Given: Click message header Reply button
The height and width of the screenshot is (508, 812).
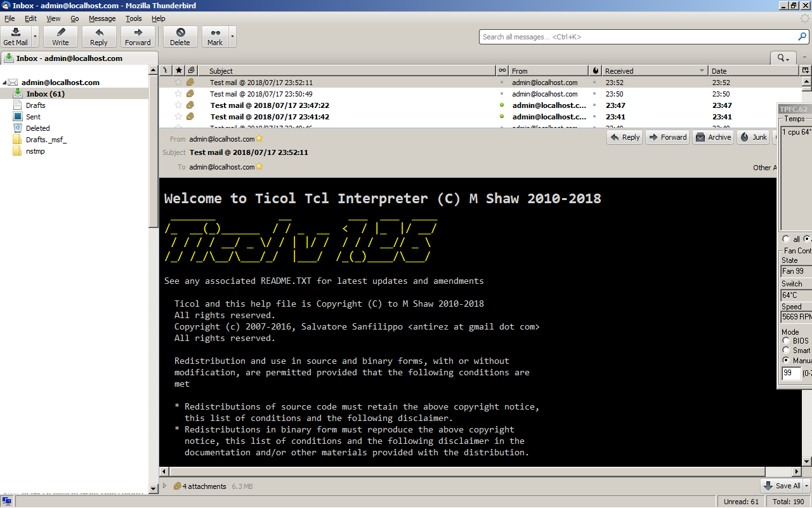Looking at the screenshot, I should click(625, 137).
